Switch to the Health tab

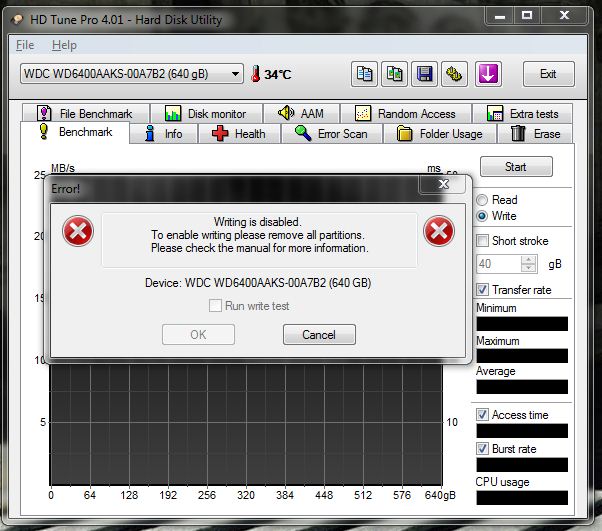click(x=239, y=134)
